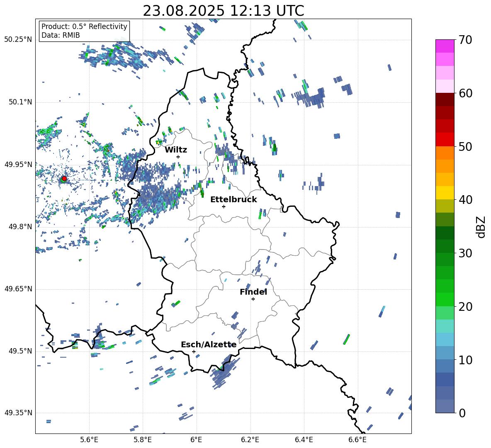Click the 60 dBZ colorbar label
The width and height of the screenshot is (491, 448).
click(465, 93)
